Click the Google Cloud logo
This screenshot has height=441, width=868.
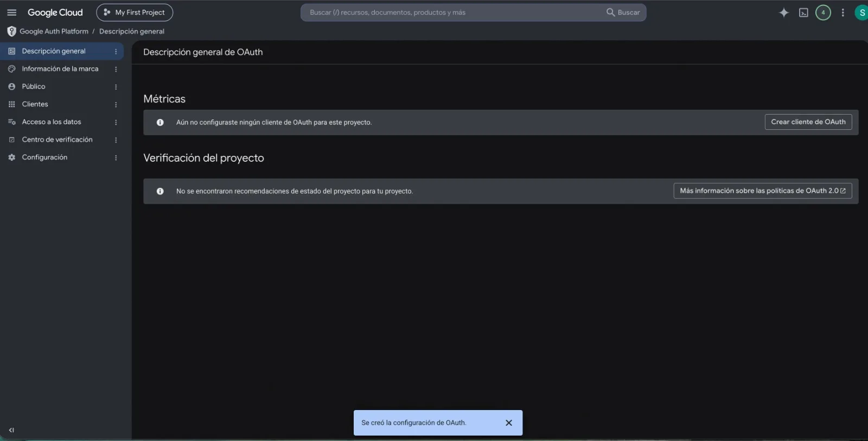pyautogui.click(x=55, y=12)
